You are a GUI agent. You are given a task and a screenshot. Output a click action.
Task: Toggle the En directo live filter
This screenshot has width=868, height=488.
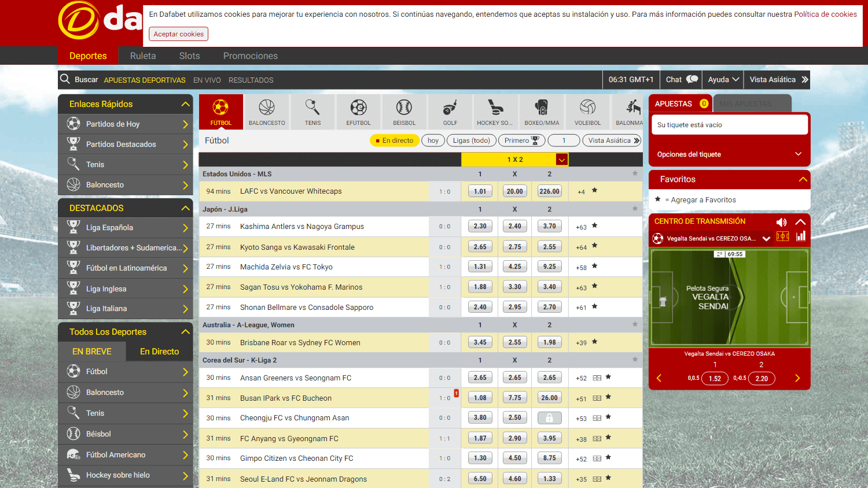pos(394,141)
